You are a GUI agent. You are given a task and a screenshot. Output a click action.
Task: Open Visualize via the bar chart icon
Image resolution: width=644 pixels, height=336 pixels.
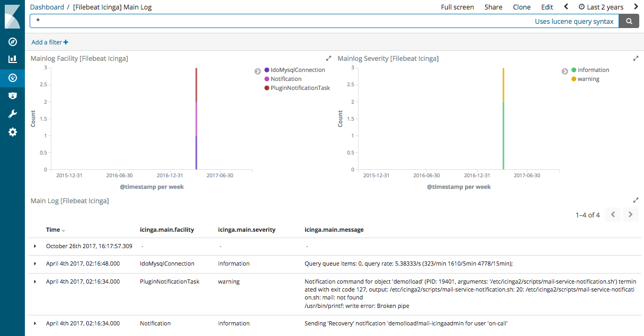coord(12,59)
